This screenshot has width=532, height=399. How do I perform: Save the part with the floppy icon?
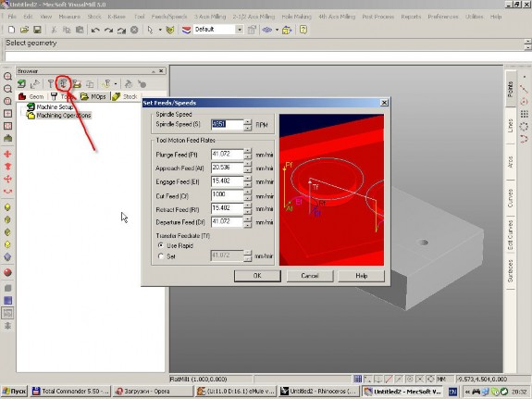pos(37,30)
